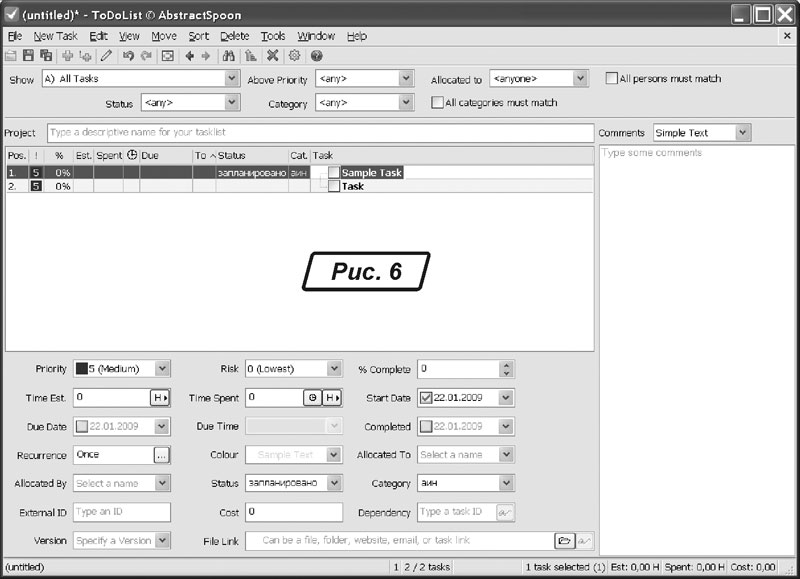
Task: Open the Priority 5 (Medium) dropdown
Action: (x=163, y=369)
